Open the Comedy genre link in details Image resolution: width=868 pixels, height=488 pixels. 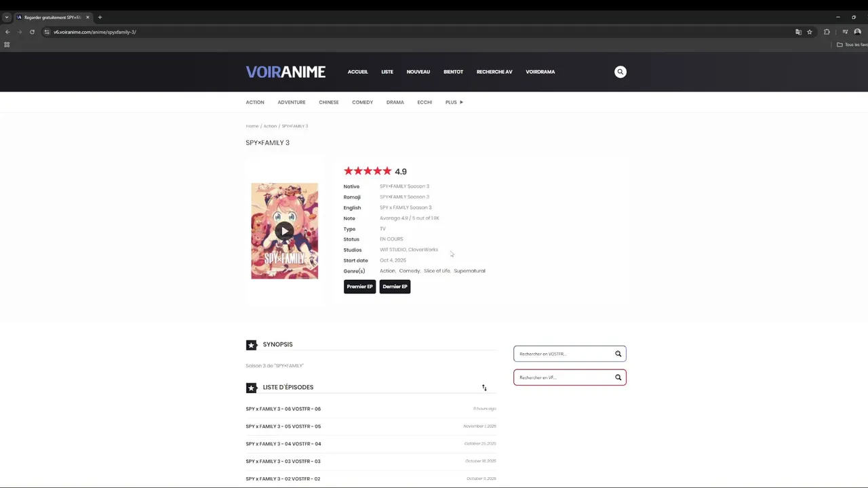click(x=409, y=271)
